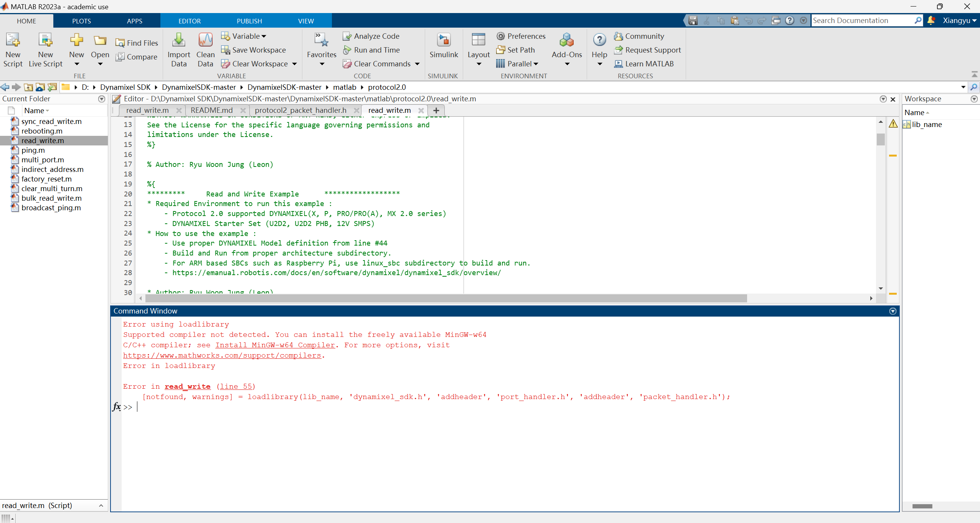Click the notification bell icon
Image resolution: width=980 pixels, height=523 pixels.
coord(931,20)
